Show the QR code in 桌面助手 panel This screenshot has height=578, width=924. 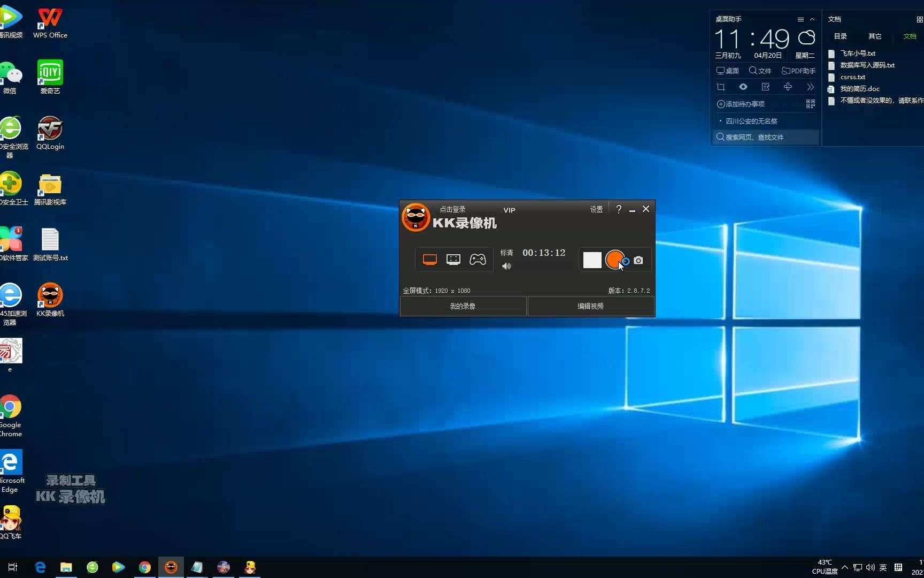point(810,103)
